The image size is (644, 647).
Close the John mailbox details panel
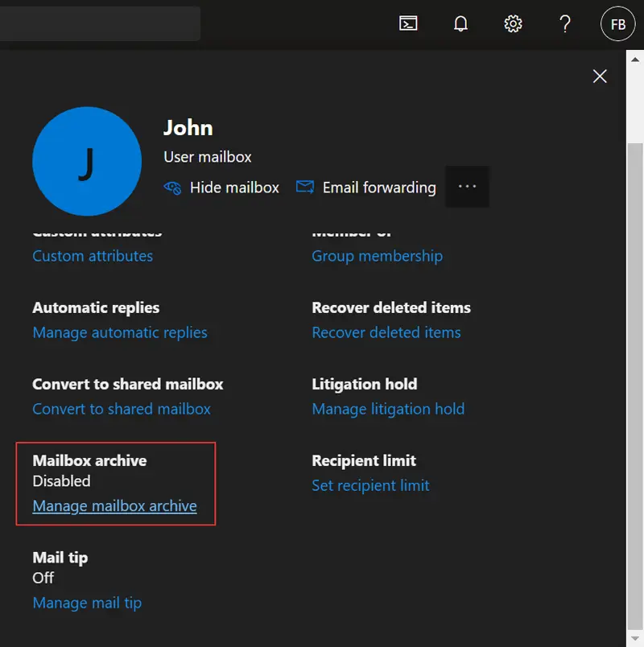[x=600, y=76]
